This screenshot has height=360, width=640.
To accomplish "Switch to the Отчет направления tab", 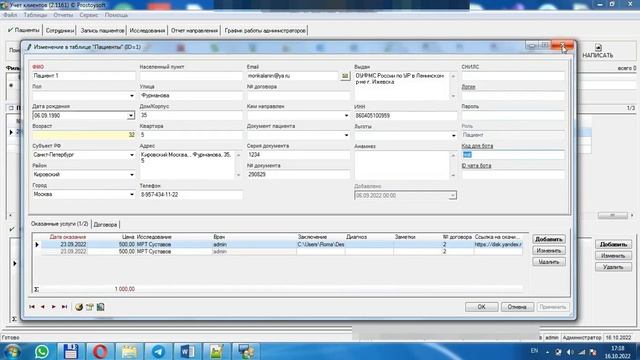I will [x=194, y=31].
